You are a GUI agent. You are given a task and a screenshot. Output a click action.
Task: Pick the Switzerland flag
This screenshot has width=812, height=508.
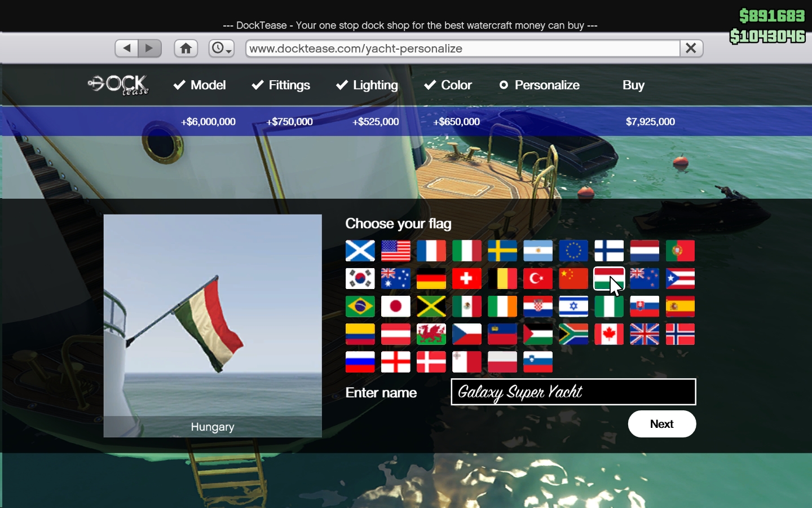click(x=466, y=279)
